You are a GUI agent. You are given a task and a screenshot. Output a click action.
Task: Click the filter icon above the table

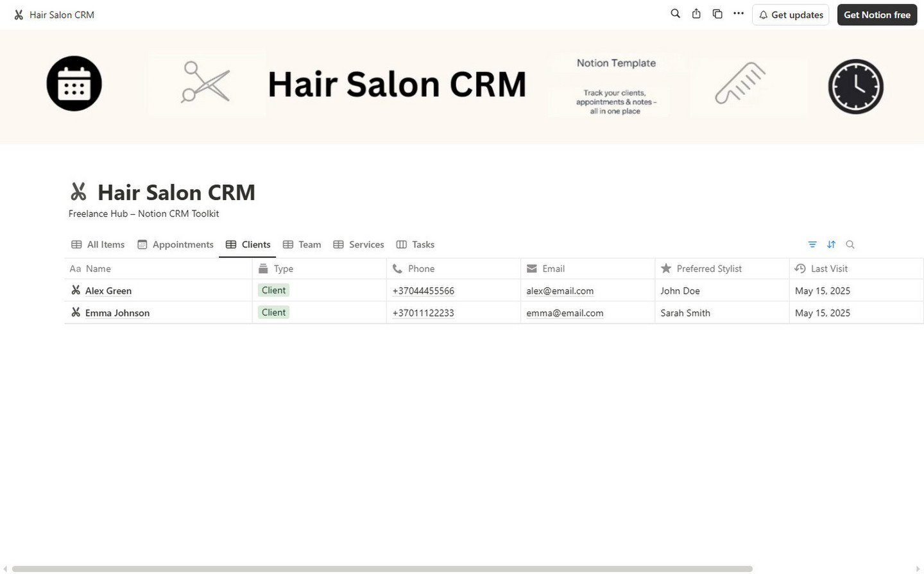tap(812, 244)
